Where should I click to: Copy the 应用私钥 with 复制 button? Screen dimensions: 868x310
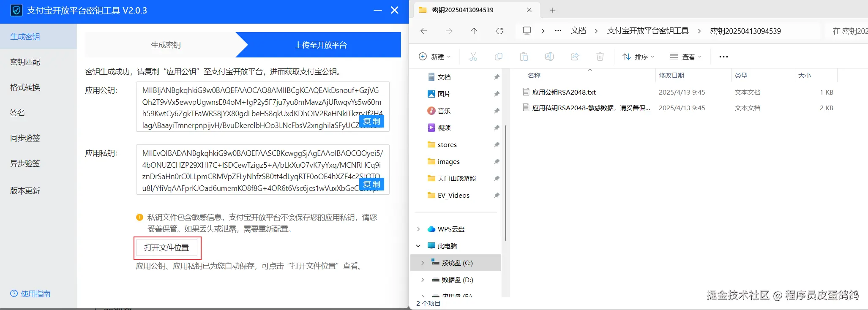[372, 184]
